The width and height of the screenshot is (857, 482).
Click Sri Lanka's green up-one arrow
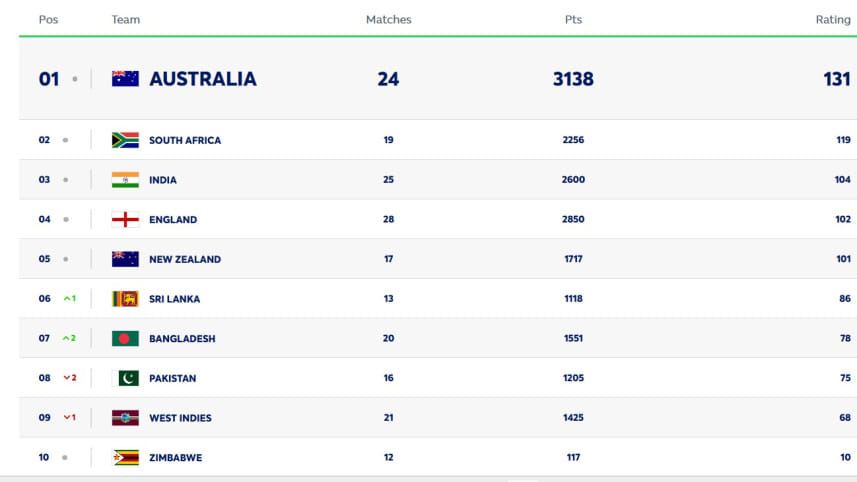tap(69, 298)
